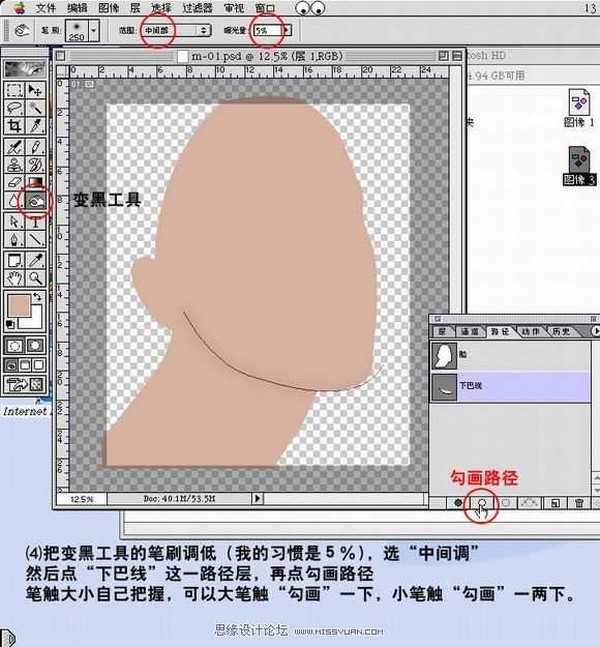Open the 范围 (Range) midtones dropdown
Image resolution: width=600 pixels, height=647 pixels.
coord(177,32)
